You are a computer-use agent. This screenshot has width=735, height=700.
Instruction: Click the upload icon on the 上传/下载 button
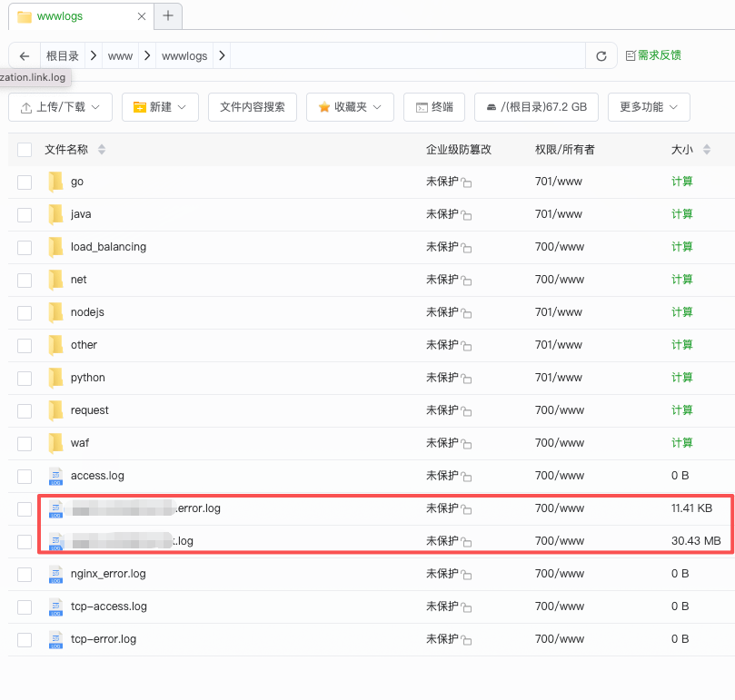(25, 107)
